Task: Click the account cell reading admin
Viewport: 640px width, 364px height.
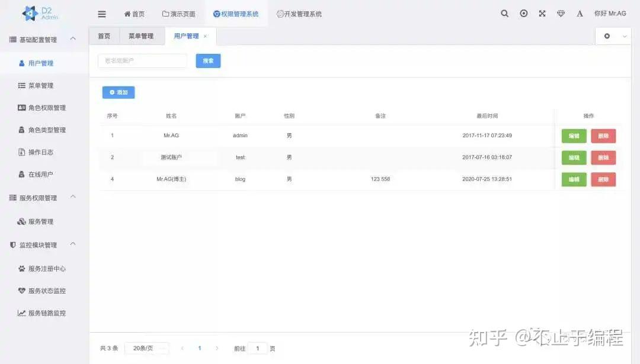Action: 240,136
